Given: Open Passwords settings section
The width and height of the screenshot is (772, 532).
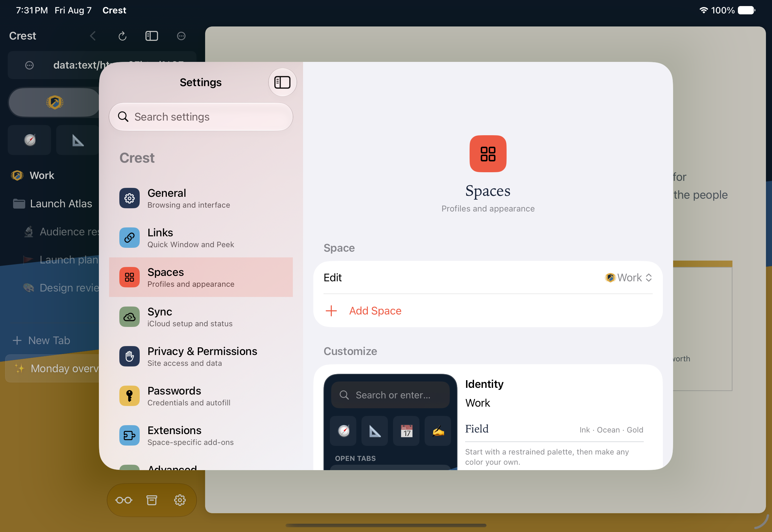Looking at the screenshot, I should [201, 396].
